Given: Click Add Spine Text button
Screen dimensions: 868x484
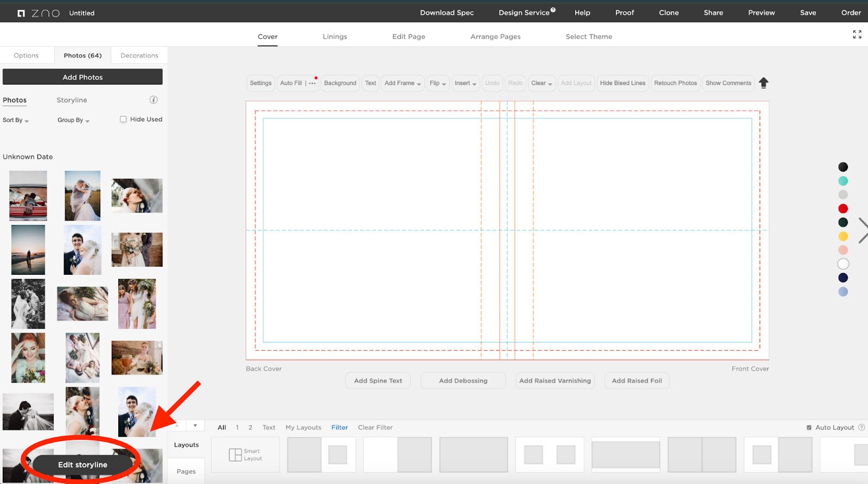Looking at the screenshot, I should (378, 380).
